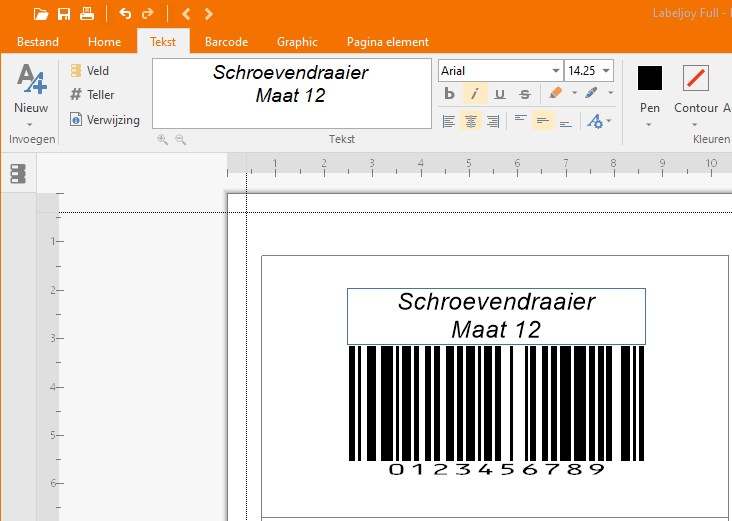This screenshot has height=521, width=732.
Task: Go to previous item with left chevron
Action: point(186,14)
